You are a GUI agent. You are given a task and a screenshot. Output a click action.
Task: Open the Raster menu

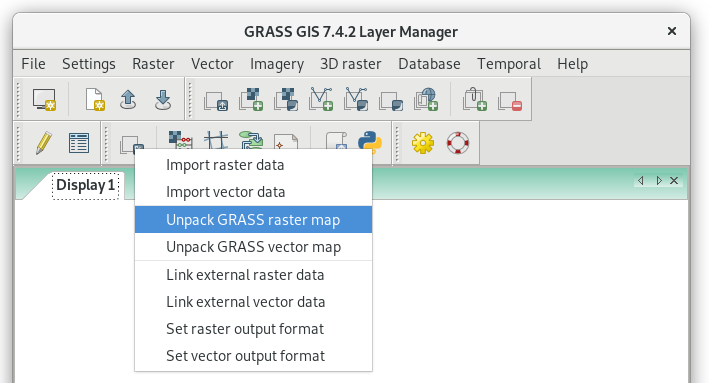tap(153, 64)
